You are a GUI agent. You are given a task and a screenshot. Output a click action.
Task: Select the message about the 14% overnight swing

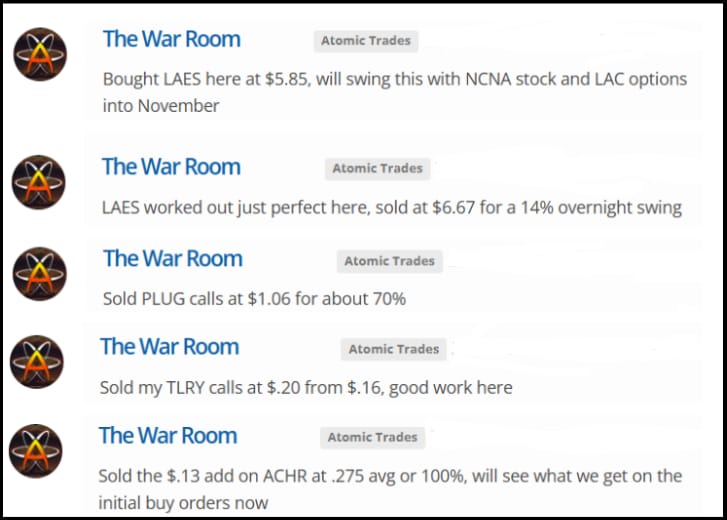[x=391, y=208]
